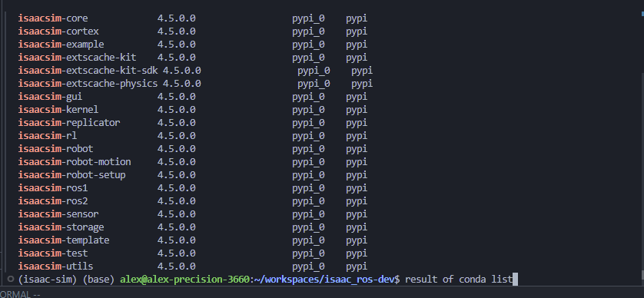Viewport: 644px width, 298px height.
Task: Click the isaacsim-ros1 package name
Action: [x=52, y=188]
